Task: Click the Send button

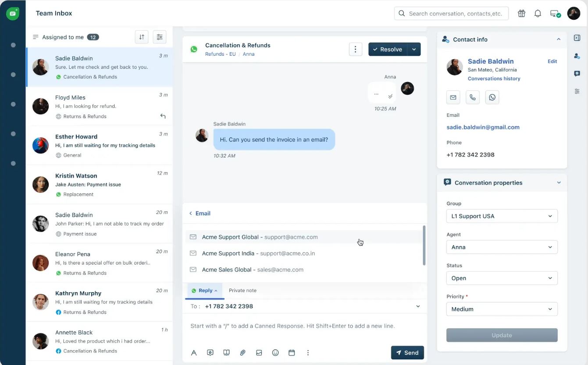Action: click(x=407, y=352)
